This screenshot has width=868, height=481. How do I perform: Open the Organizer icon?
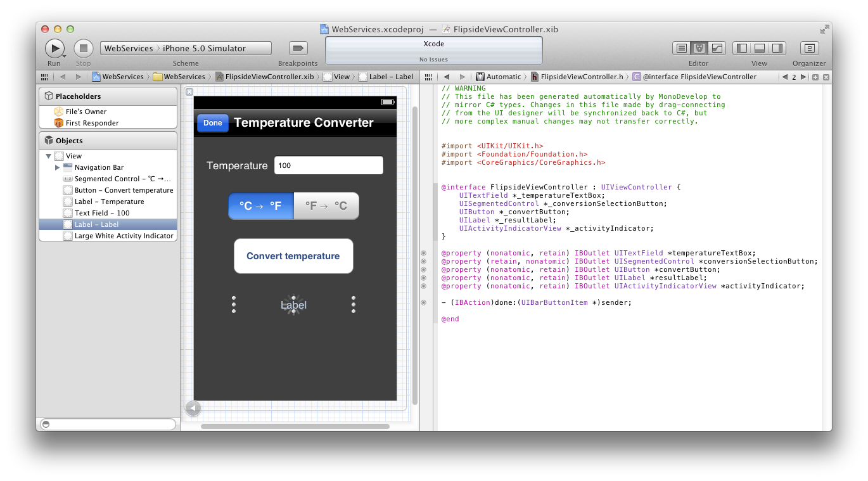pos(809,48)
